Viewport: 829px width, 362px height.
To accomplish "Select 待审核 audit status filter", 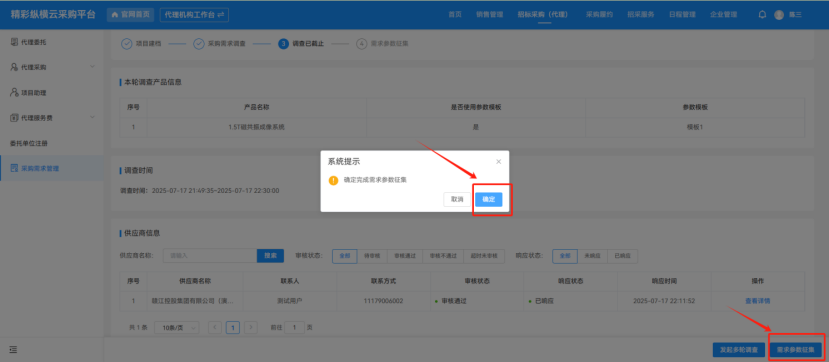I will 372,256.
